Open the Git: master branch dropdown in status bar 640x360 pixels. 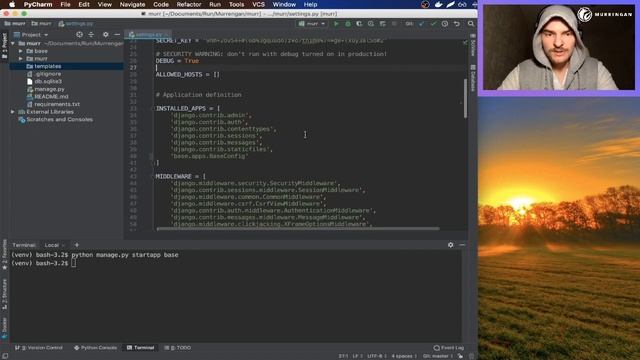click(x=438, y=356)
